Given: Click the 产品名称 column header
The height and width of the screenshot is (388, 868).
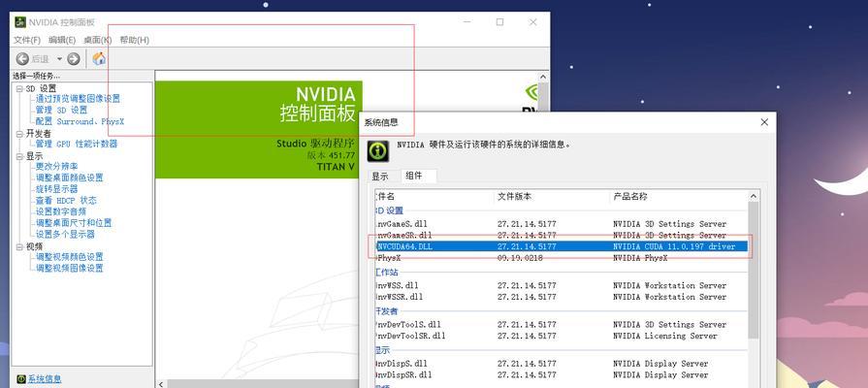Looking at the screenshot, I should pos(679,197).
